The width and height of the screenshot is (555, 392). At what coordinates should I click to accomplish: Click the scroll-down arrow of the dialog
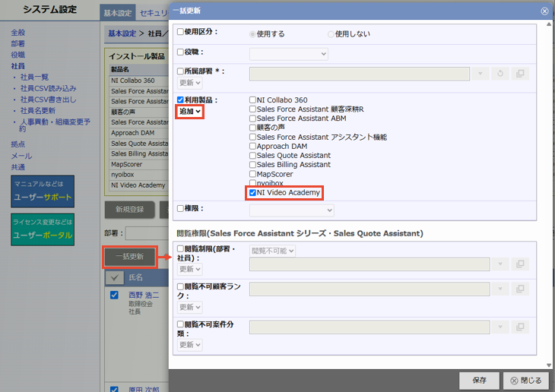pyautogui.click(x=549, y=365)
